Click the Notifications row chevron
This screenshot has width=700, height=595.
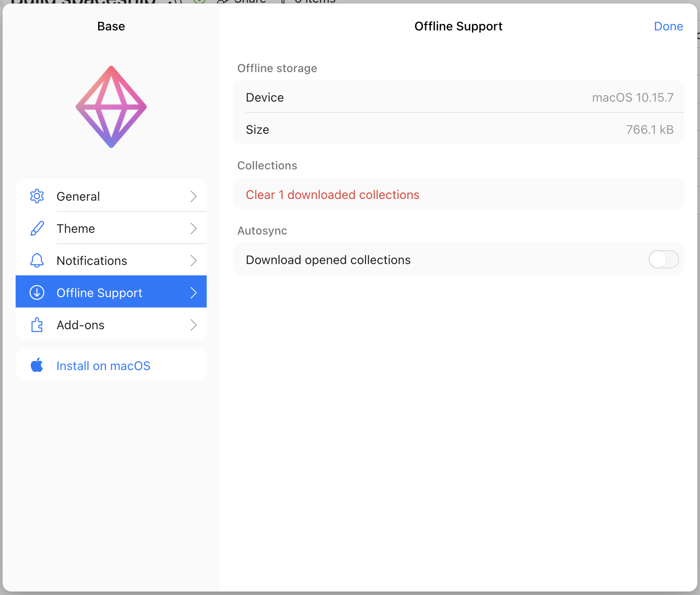click(194, 260)
